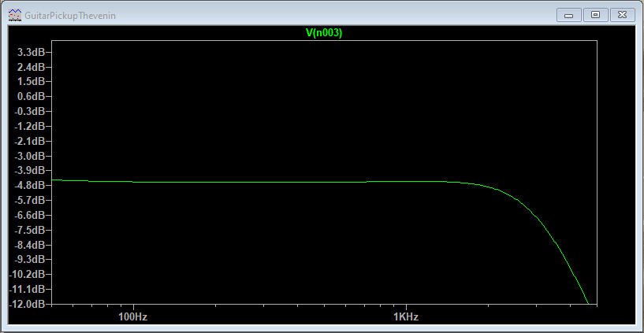Click the -9.3dB axis label
The width and height of the screenshot is (644, 333).
pyautogui.click(x=30, y=260)
